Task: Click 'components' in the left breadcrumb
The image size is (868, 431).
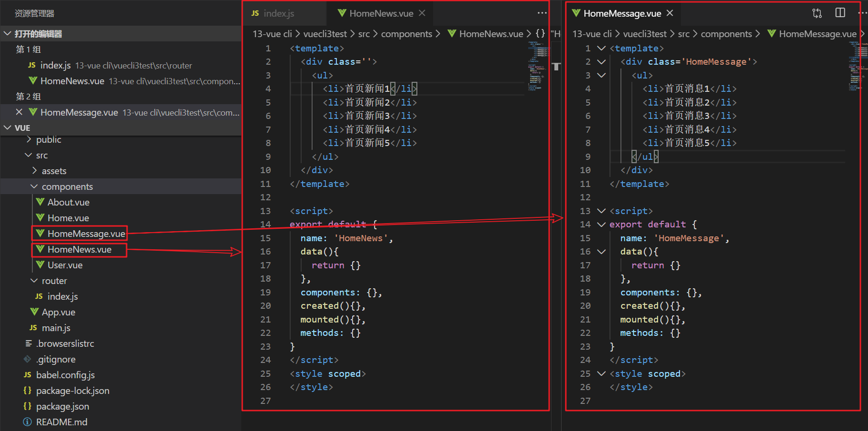Action: 406,34
